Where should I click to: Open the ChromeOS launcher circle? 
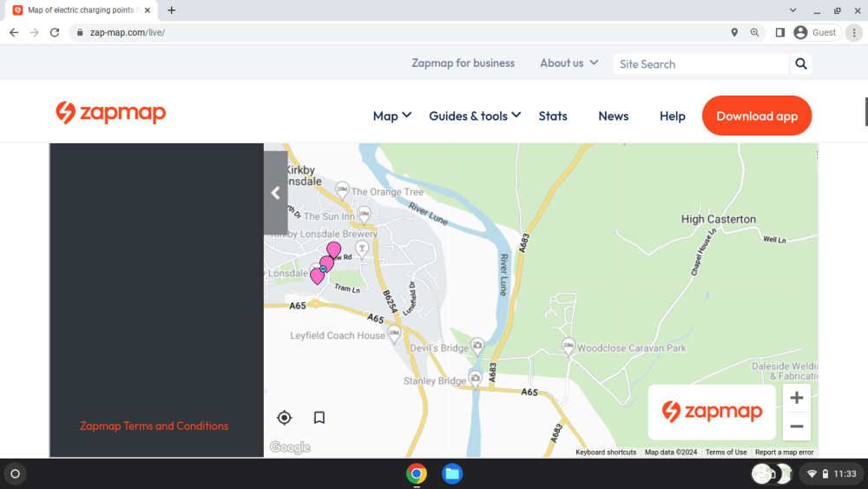[x=15, y=474]
